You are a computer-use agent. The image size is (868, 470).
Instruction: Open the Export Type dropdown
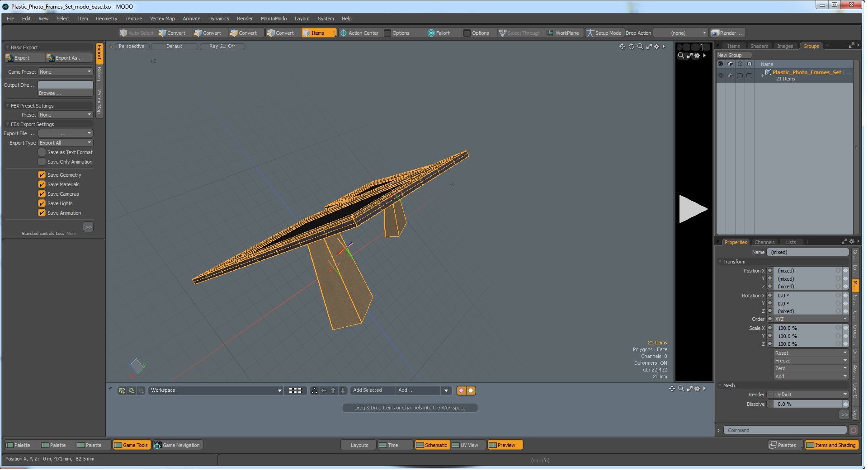click(66, 143)
